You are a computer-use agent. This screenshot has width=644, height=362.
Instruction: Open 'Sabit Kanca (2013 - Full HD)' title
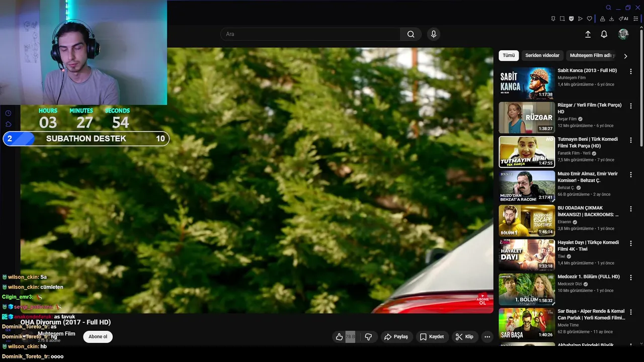click(x=587, y=70)
